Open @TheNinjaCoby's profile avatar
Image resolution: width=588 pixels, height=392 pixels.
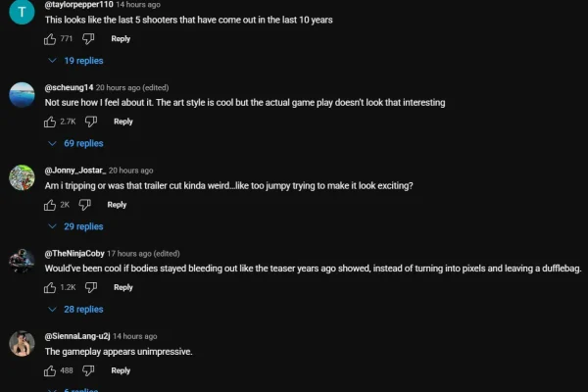tap(22, 261)
